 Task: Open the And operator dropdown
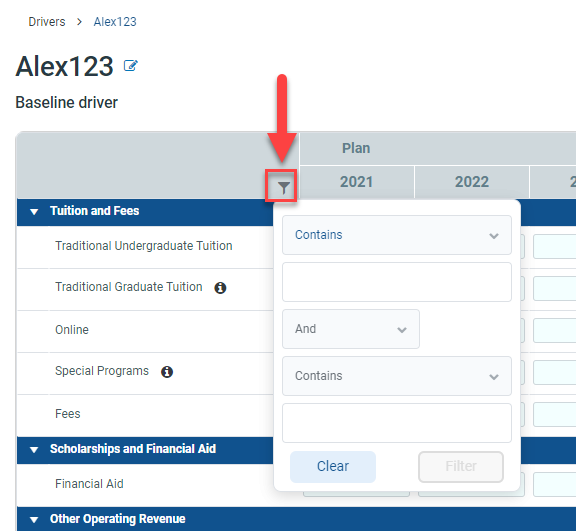pos(351,329)
